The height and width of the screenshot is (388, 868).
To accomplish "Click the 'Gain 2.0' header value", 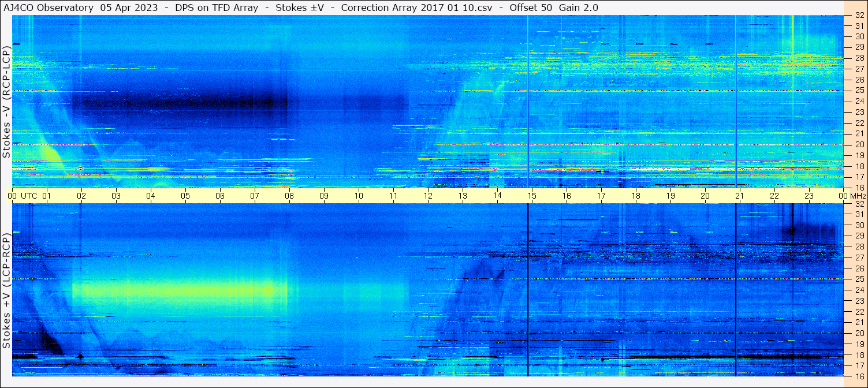I will (579, 8).
